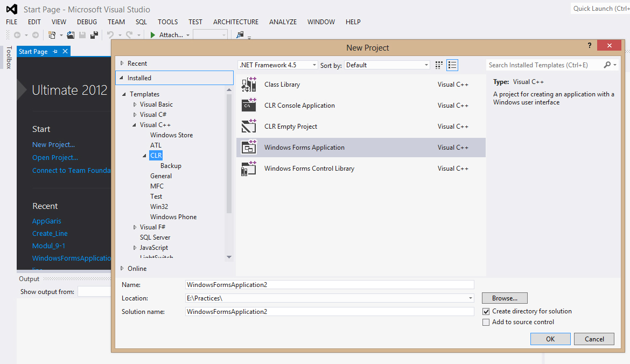Click the Undo toolbar icon
The height and width of the screenshot is (364, 630).
pyautogui.click(x=110, y=35)
